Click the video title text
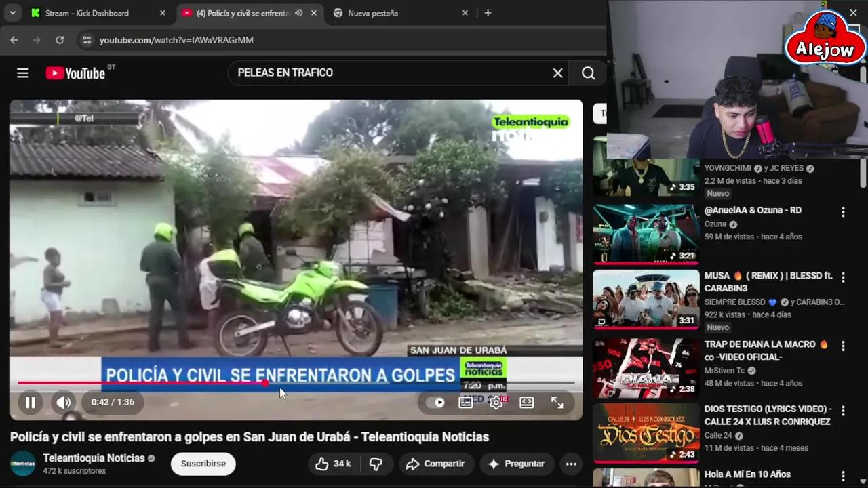This screenshot has height=488, width=868. point(250,437)
